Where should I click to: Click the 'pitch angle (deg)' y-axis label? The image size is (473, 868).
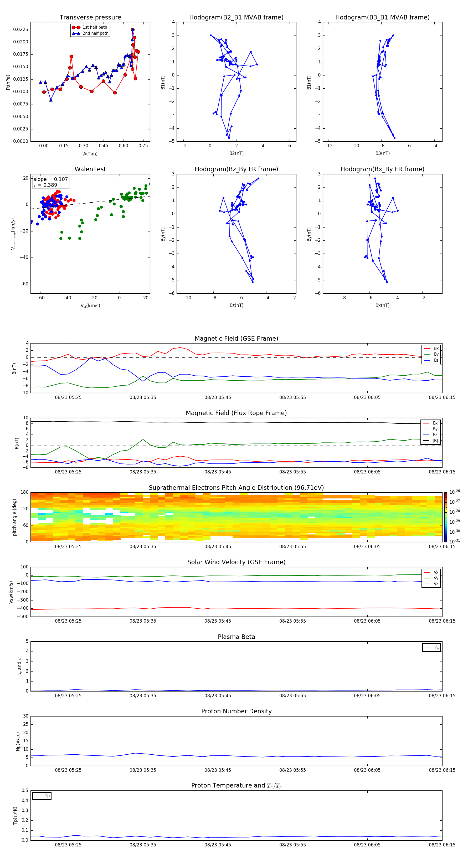[x=14, y=517]
